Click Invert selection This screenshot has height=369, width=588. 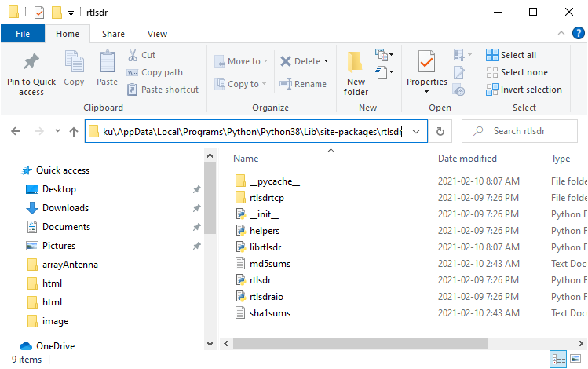(x=524, y=90)
